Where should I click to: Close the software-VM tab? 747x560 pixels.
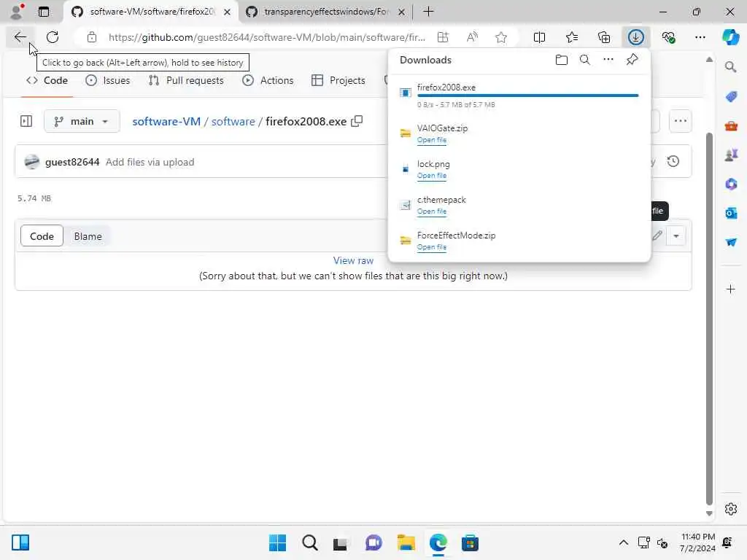pyautogui.click(x=228, y=12)
